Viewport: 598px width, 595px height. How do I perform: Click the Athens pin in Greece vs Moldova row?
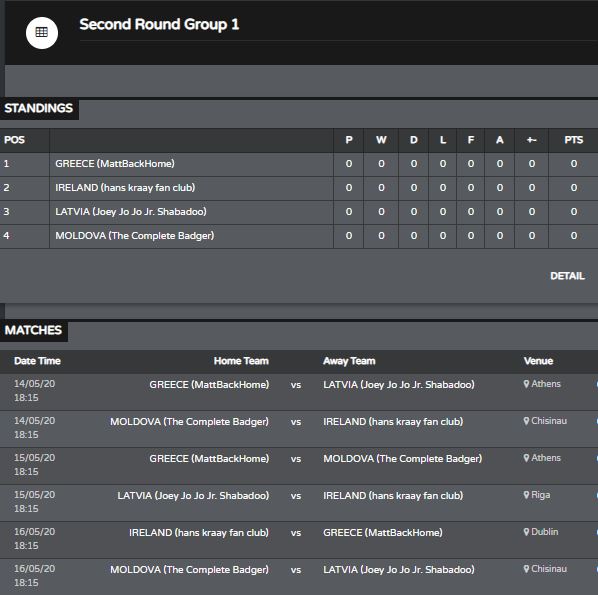pyautogui.click(x=526, y=458)
